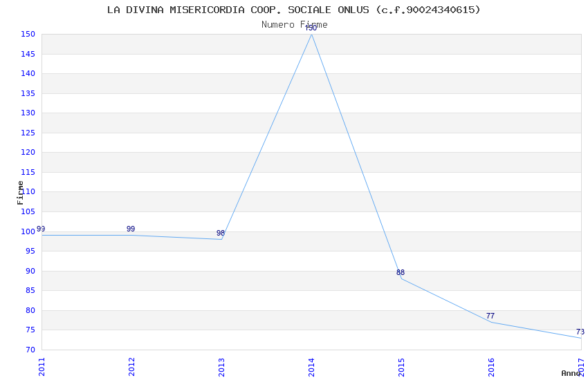This screenshot has height=380, width=588.
Task: Click the data label 99 above 2012
Action: click(131, 229)
